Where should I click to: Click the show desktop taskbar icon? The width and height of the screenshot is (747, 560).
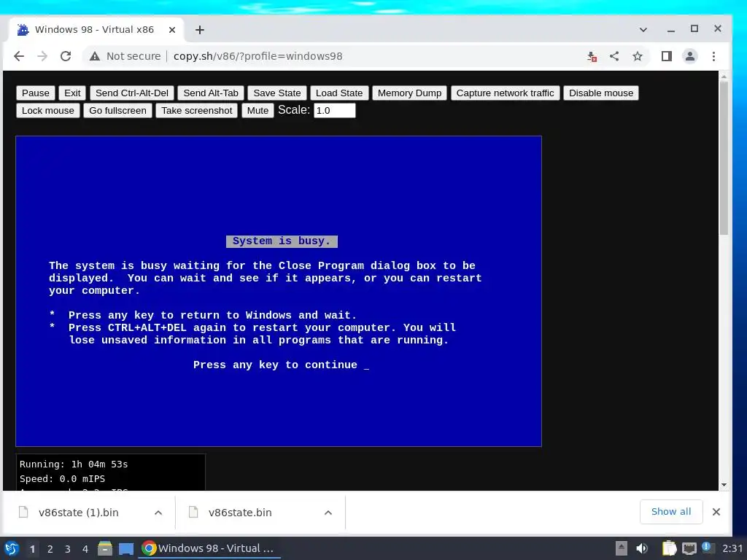pos(126,548)
